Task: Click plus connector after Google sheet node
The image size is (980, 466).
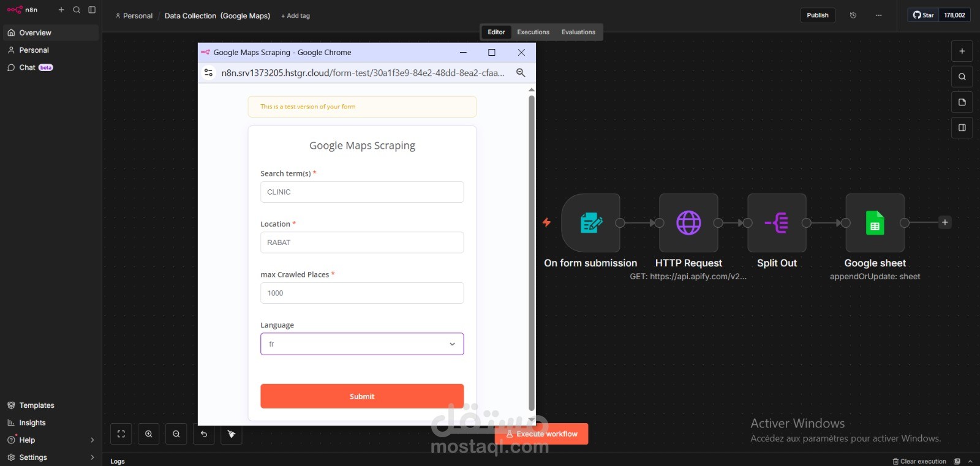Action: click(x=945, y=222)
